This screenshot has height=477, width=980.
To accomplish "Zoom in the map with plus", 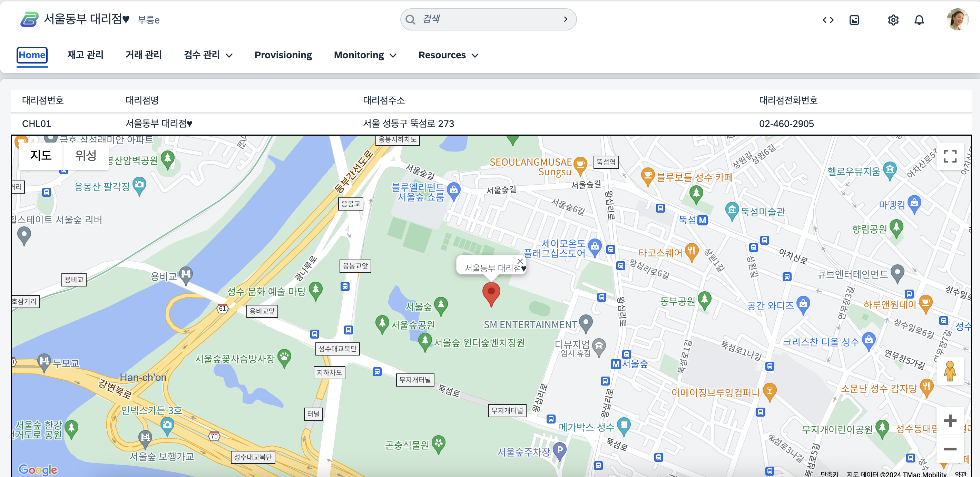I will tap(950, 421).
